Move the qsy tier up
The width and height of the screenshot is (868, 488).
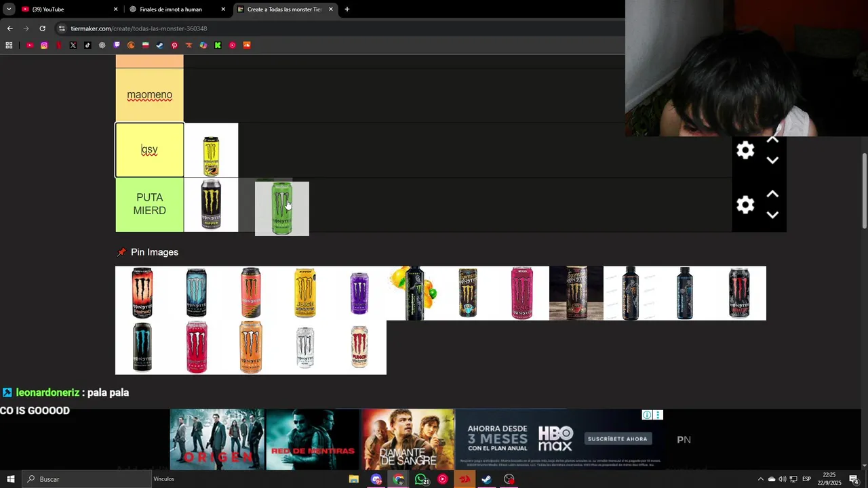click(772, 140)
